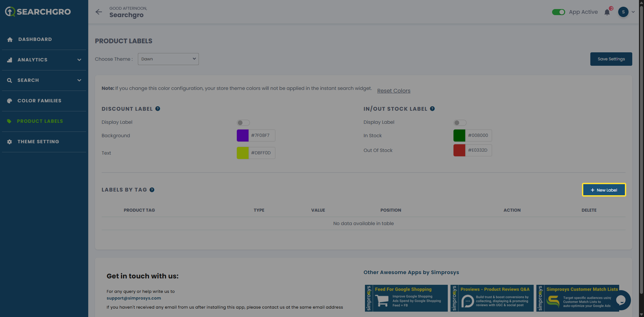Enable the In/Out Stock display label toggle
Image resolution: width=644 pixels, height=317 pixels.
tap(460, 123)
